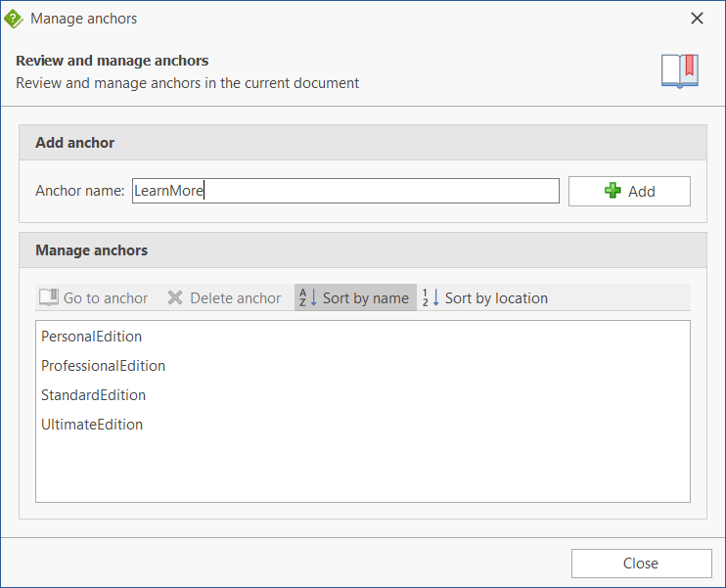Click empty area of the anchors list
726x588 pixels.
tap(363, 468)
